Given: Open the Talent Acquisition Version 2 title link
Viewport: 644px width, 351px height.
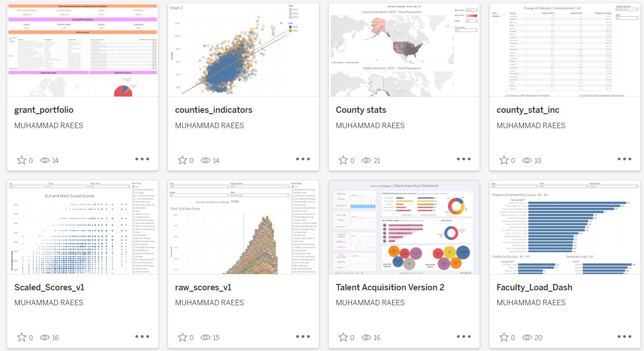Looking at the screenshot, I should tap(390, 288).
